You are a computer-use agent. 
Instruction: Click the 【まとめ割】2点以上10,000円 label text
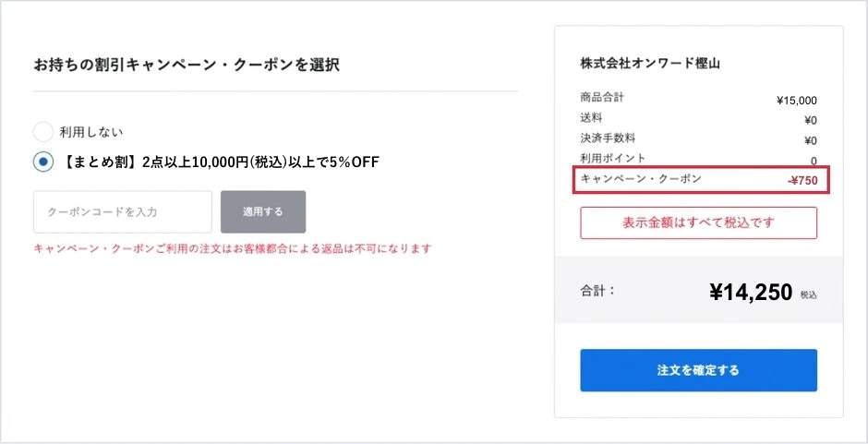point(222,162)
